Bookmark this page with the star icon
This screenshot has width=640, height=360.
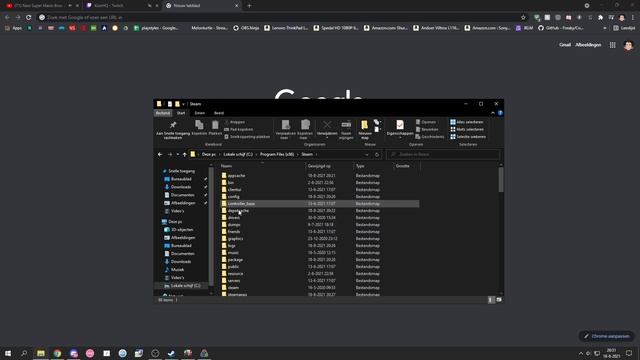point(523,18)
